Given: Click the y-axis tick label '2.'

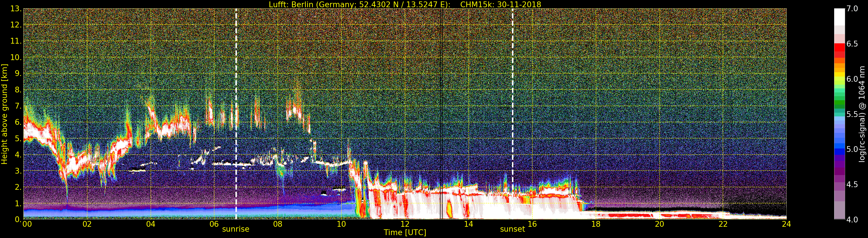Looking at the screenshot, I should tap(19, 187).
